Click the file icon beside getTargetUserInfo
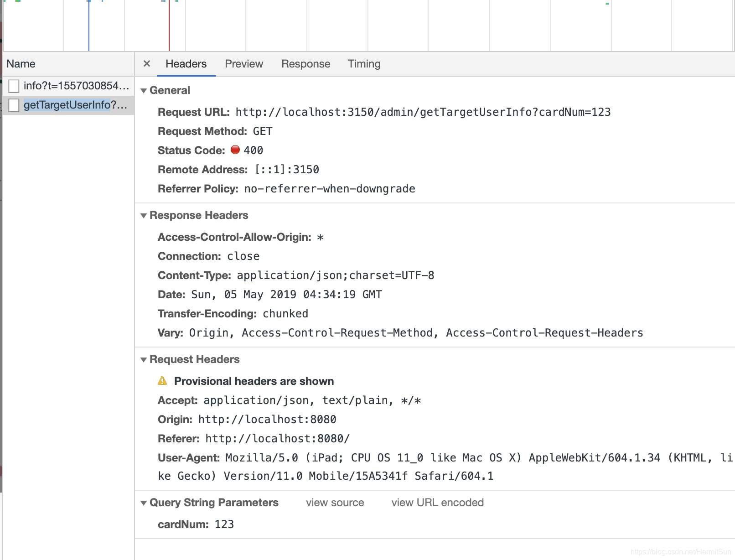The height and width of the screenshot is (560, 735). point(14,105)
